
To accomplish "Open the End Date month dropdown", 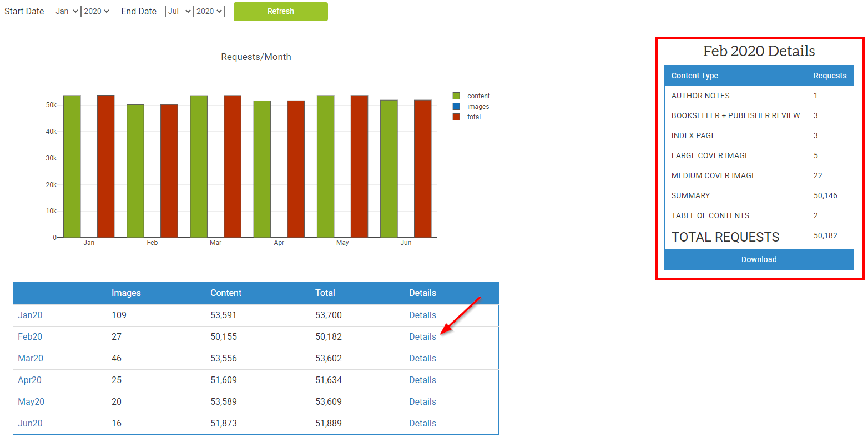I will (x=179, y=11).
